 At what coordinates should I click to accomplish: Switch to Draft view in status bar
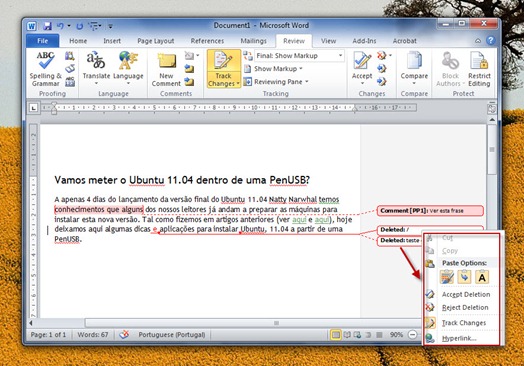coord(379,335)
